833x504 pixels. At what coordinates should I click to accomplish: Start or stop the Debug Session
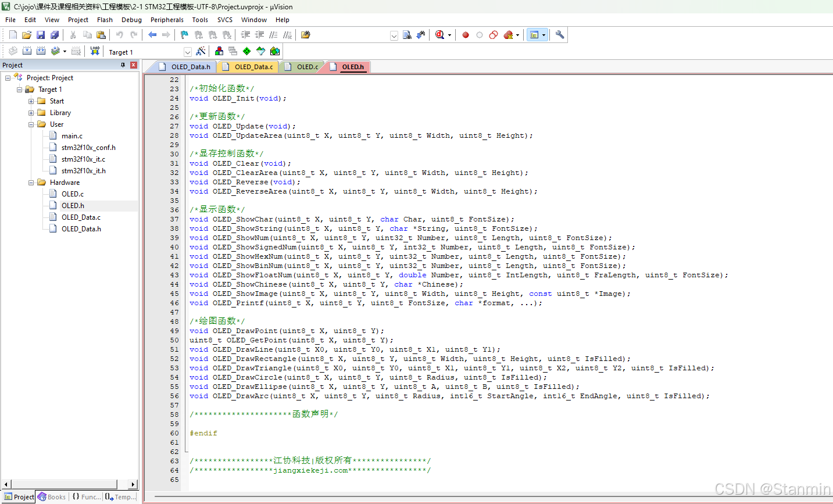pos(439,35)
